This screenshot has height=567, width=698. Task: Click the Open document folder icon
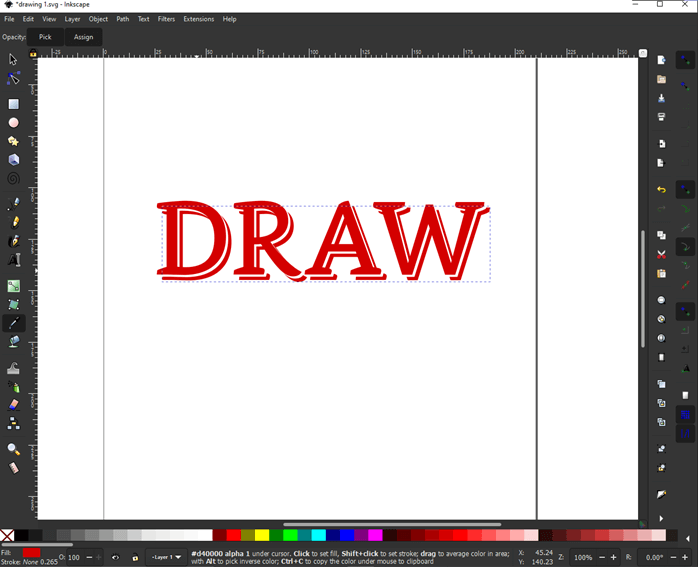click(x=661, y=79)
